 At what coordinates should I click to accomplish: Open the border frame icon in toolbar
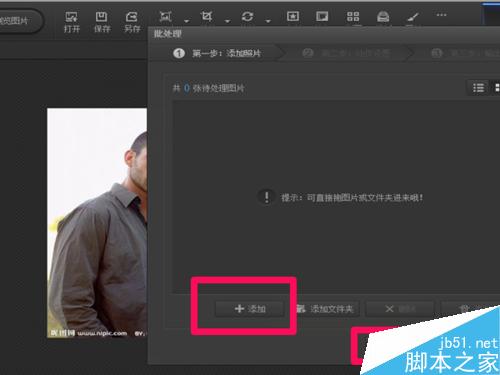tap(322, 16)
